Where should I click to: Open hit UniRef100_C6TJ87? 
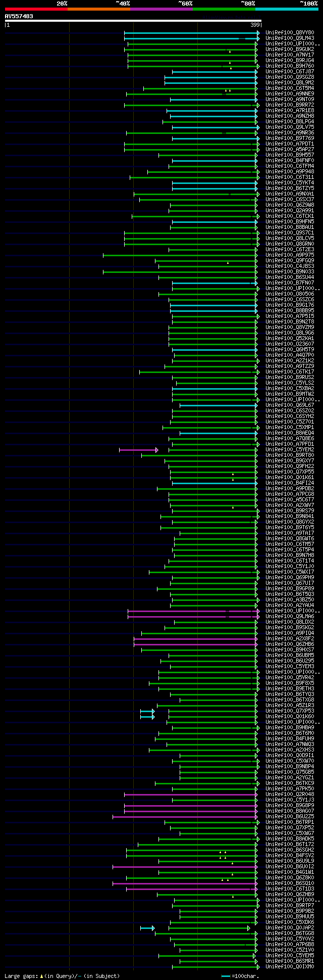(x=290, y=72)
